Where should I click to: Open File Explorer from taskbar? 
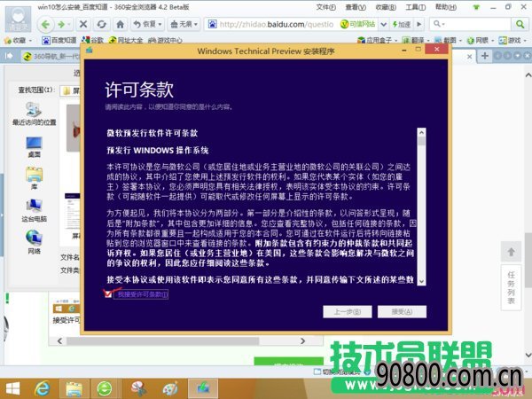(74, 389)
